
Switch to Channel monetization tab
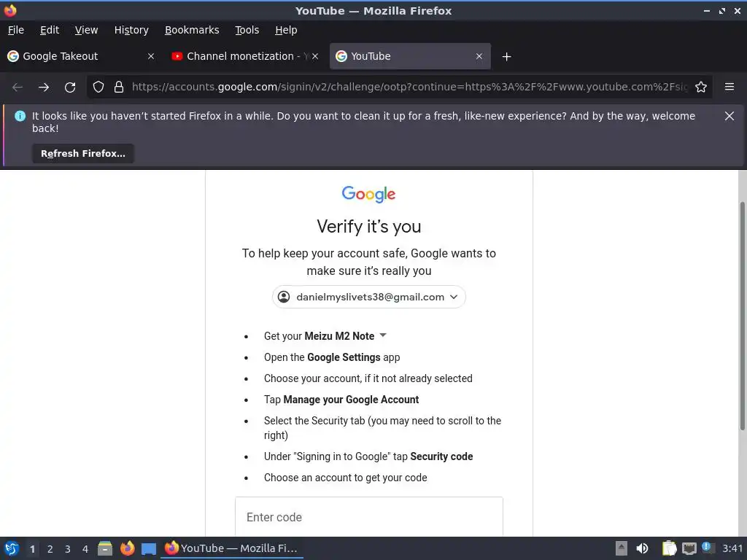tap(244, 56)
